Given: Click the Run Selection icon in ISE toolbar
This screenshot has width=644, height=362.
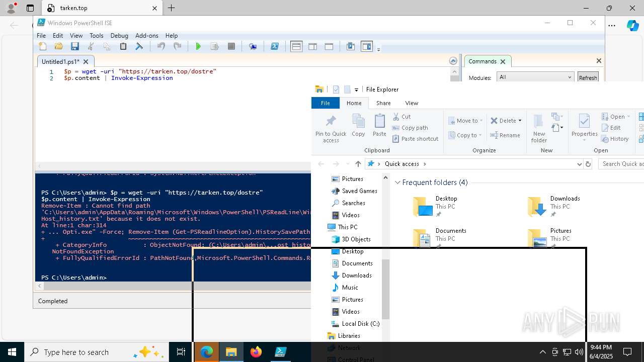Looking at the screenshot, I should (215, 46).
